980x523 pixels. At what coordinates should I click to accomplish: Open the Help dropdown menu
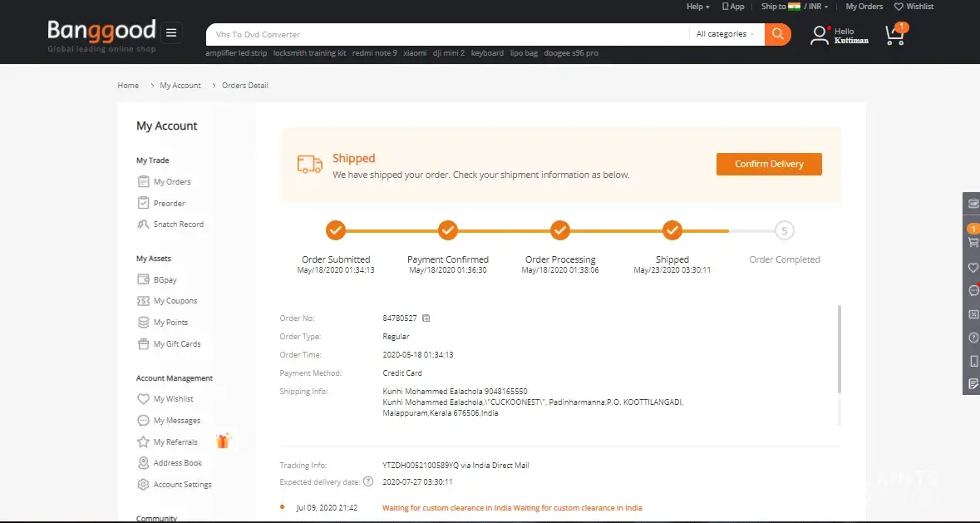[697, 7]
